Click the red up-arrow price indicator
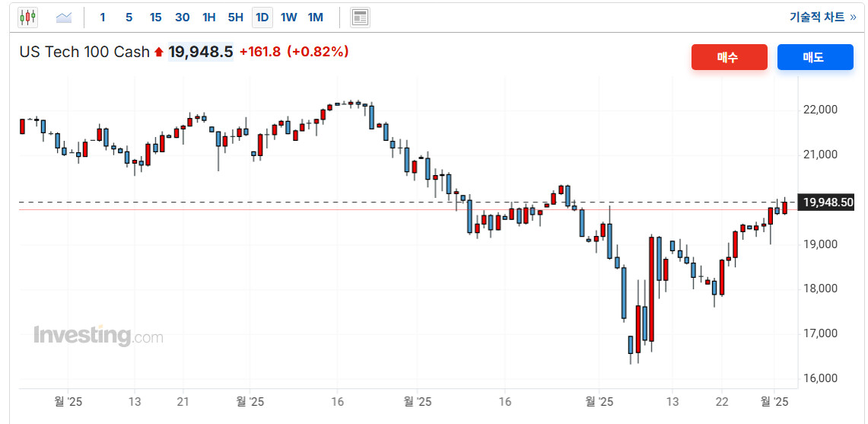This screenshot has width=868, height=424. pyautogui.click(x=158, y=53)
